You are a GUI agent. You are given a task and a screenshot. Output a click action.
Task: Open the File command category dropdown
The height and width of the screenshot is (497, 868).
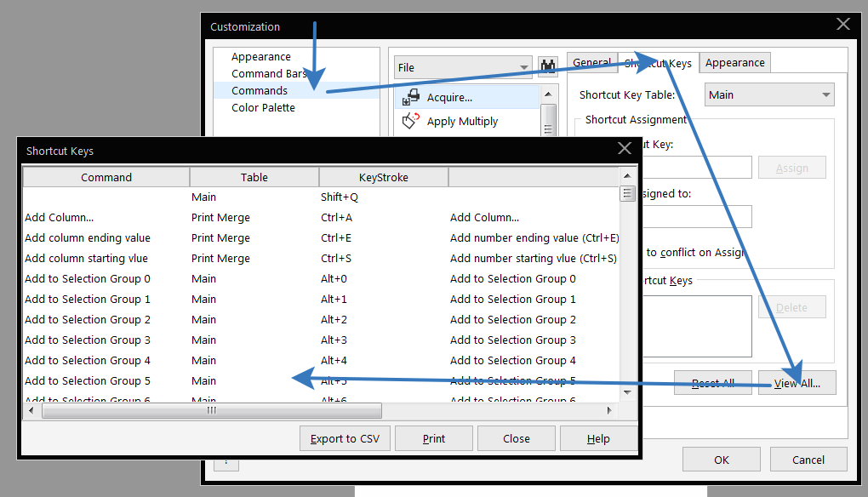[x=463, y=67]
